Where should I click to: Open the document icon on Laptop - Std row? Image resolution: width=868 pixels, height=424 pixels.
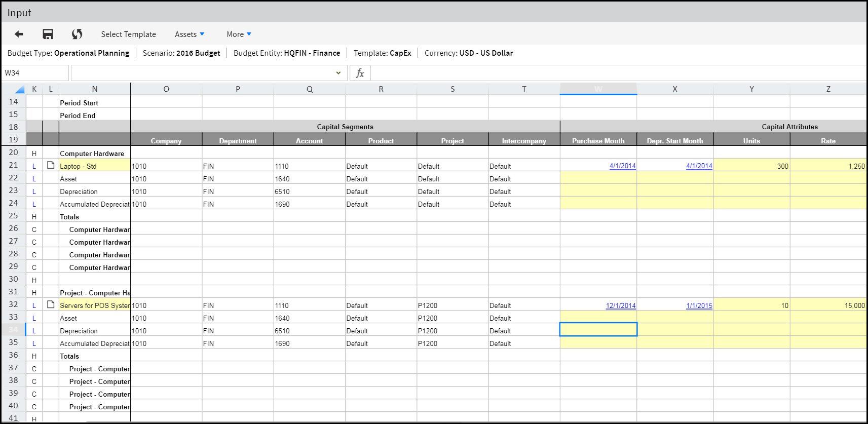coord(51,165)
